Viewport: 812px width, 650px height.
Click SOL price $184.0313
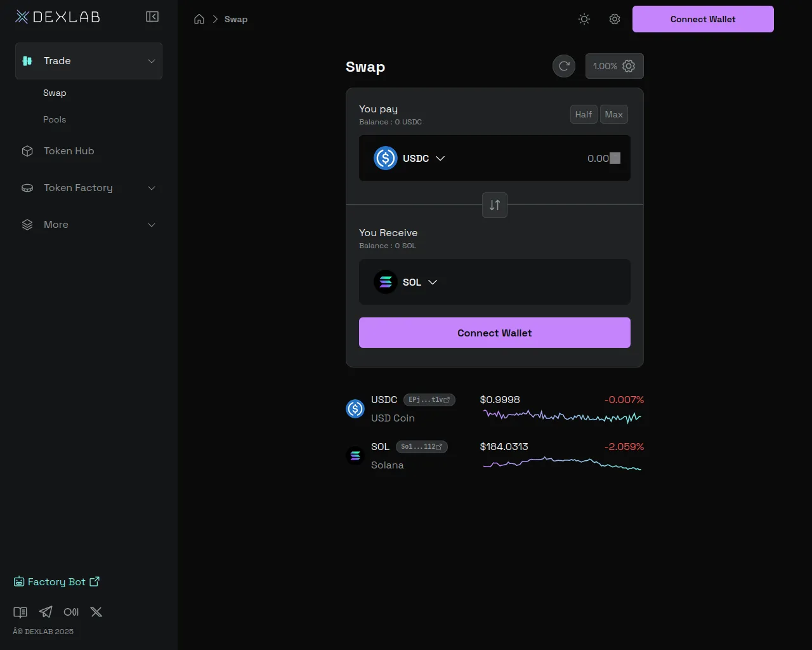pyautogui.click(x=504, y=447)
